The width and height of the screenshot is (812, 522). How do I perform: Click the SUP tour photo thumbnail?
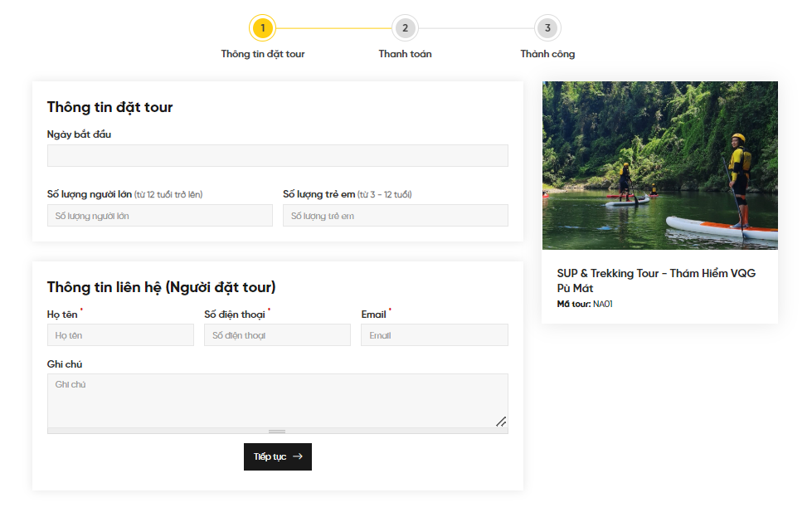click(659, 165)
